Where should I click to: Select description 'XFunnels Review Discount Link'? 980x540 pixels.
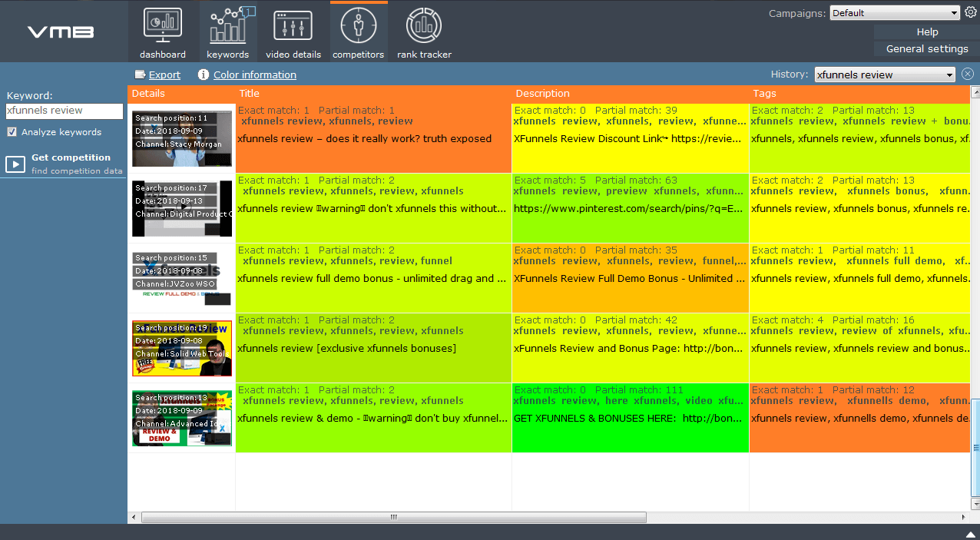[x=630, y=138]
